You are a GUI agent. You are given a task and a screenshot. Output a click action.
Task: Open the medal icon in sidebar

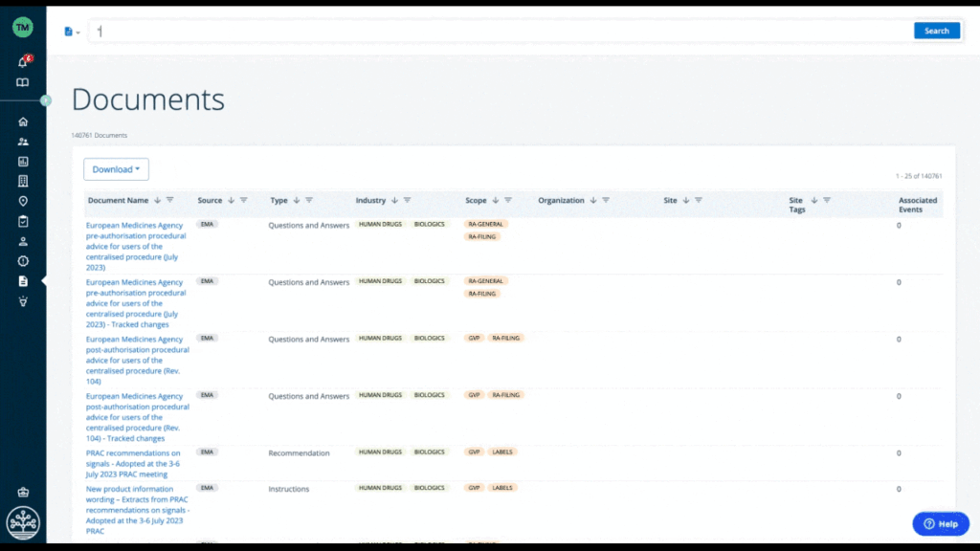point(23,301)
